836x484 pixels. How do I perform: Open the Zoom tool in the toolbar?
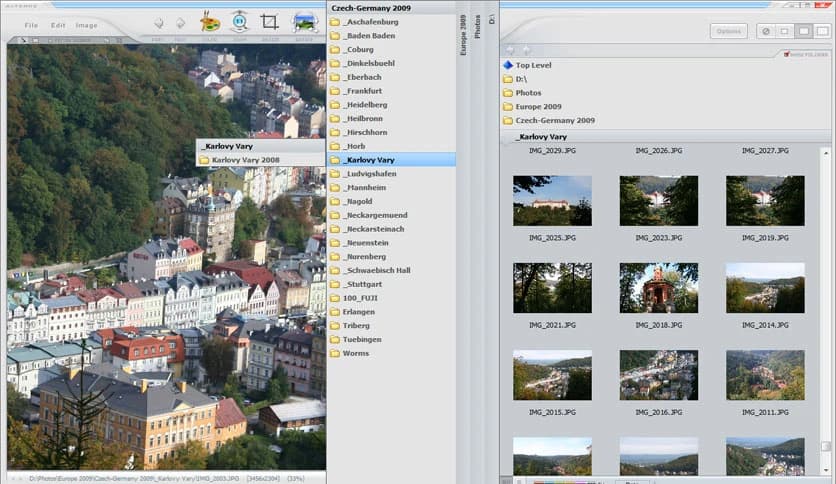(x=239, y=21)
